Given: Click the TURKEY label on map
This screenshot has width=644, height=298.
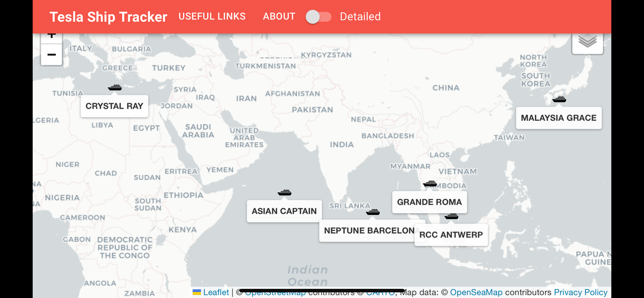Looking at the screenshot, I should tap(169, 67).
